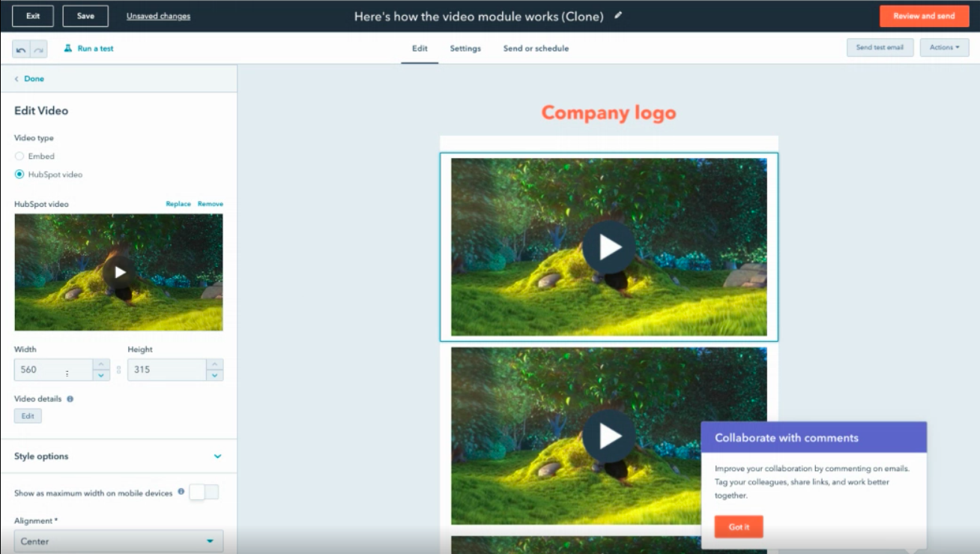
Task: Click the pencil icon to rename email
Action: tap(618, 15)
